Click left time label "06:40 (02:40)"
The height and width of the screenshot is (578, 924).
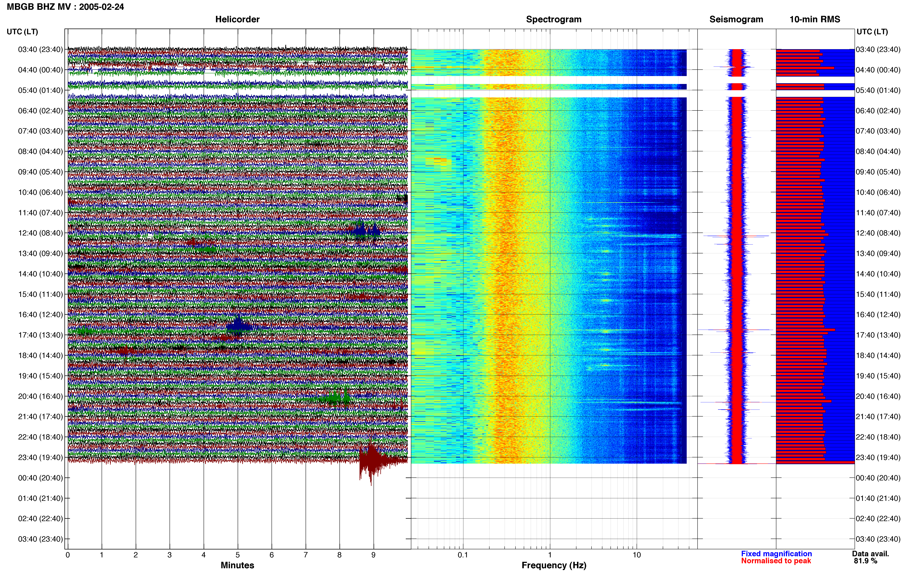point(41,111)
